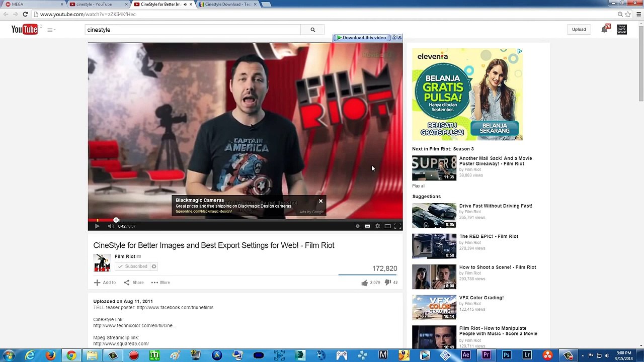Play the video with the play button
Viewport: 644px width, 362px height.
tap(97, 226)
